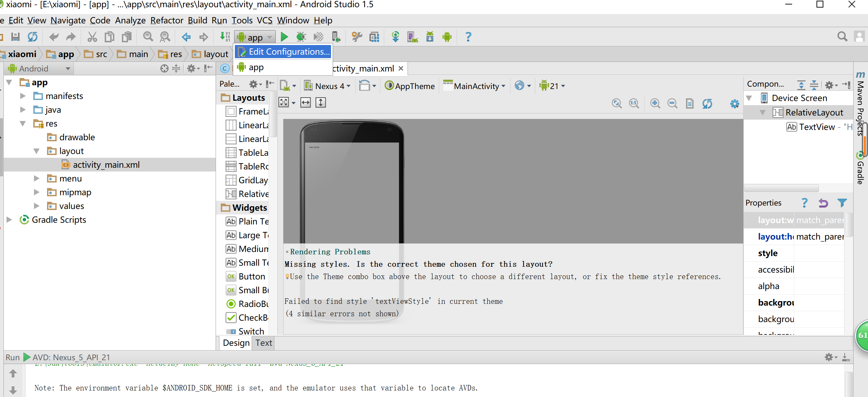Image resolution: width=868 pixels, height=397 pixels.
Task: Click Sync Project with Gradle Files icon
Action: point(396,37)
